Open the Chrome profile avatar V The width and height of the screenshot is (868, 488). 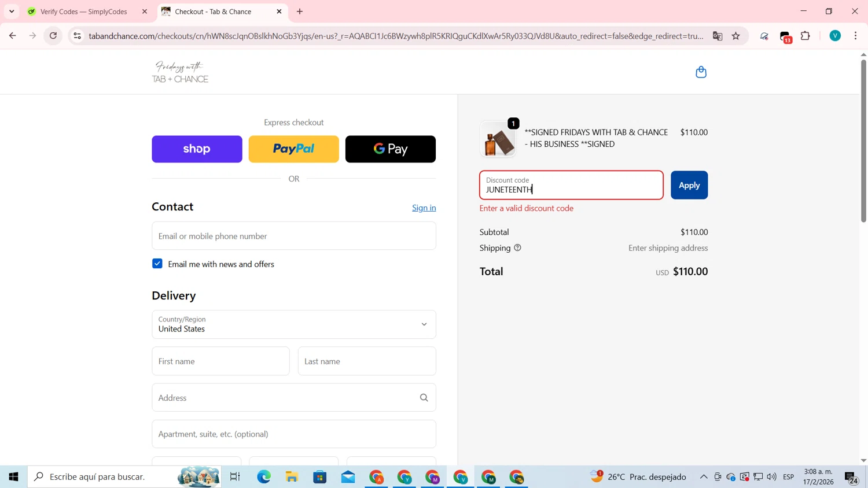click(834, 36)
